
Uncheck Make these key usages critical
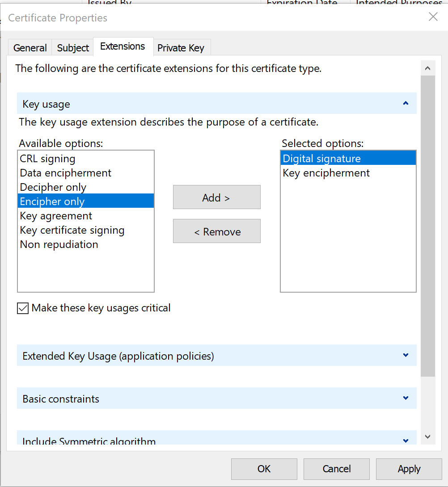(x=22, y=308)
